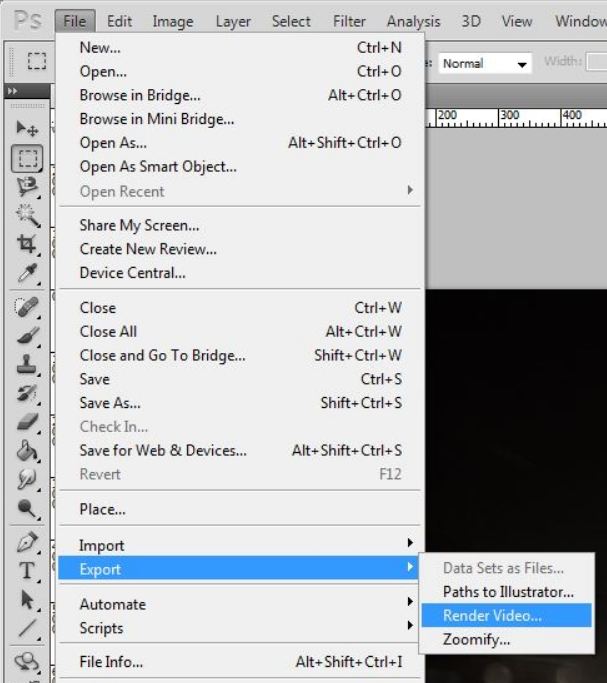The width and height of the screenshot is (607, 683).
Task: Select the Eraser tool
Action: pyautogui.click(x=27, y=422)
